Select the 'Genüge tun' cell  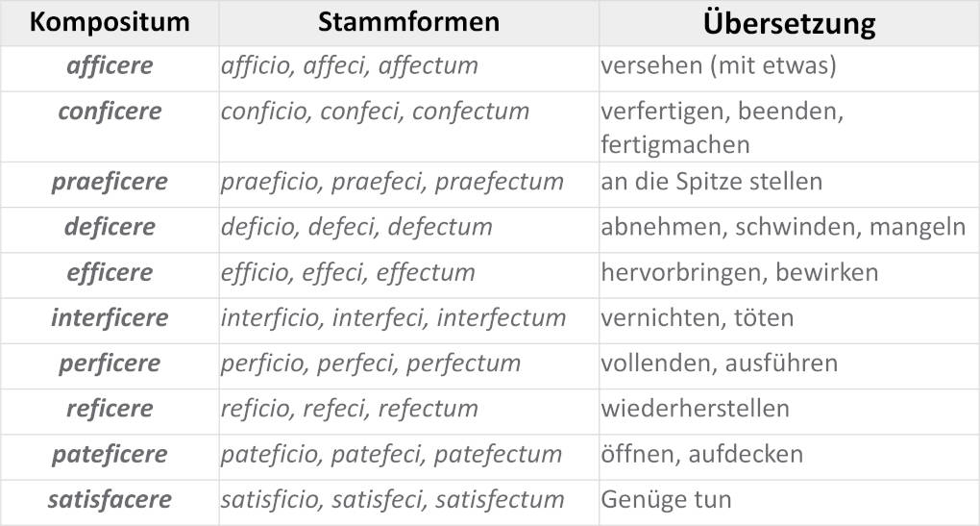666,500
